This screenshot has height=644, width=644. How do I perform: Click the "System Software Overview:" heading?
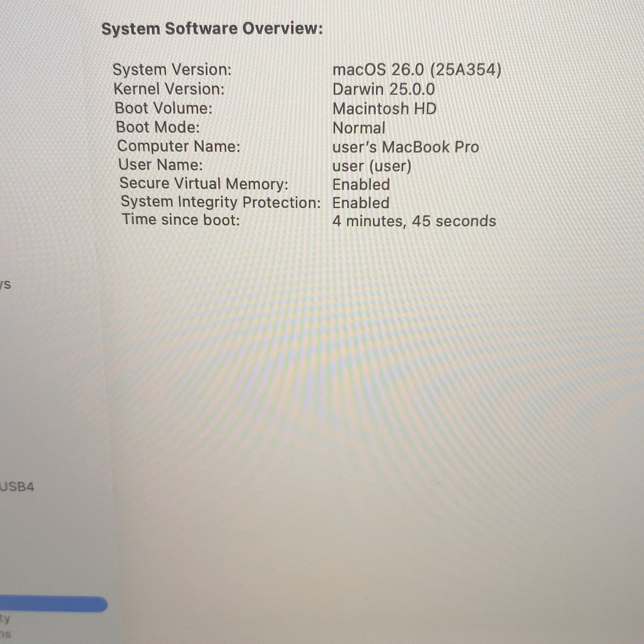click(x=212, y=28)
